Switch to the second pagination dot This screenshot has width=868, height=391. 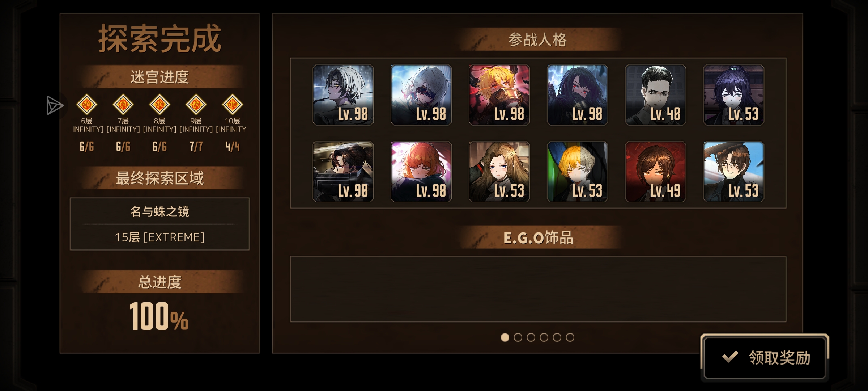click(x=518, y=337)
